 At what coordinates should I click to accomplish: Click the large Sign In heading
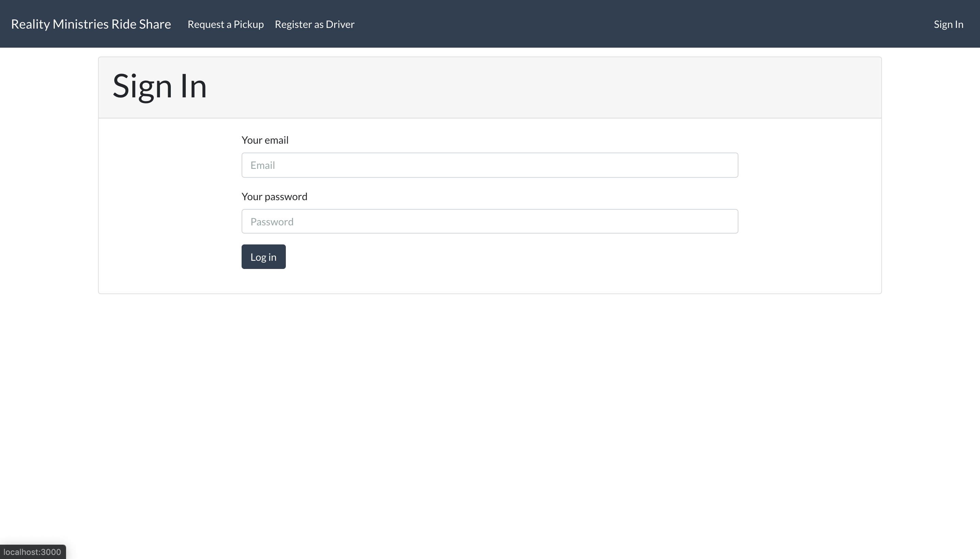click(160, 86)
